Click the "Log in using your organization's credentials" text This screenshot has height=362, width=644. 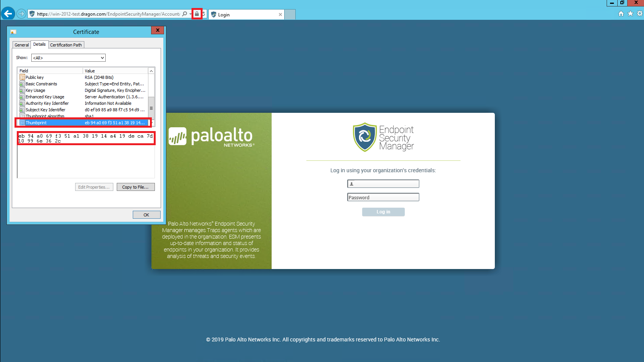383,170
